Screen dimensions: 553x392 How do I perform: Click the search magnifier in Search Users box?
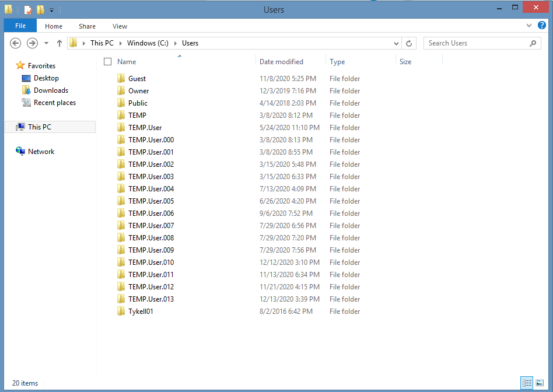532,43
